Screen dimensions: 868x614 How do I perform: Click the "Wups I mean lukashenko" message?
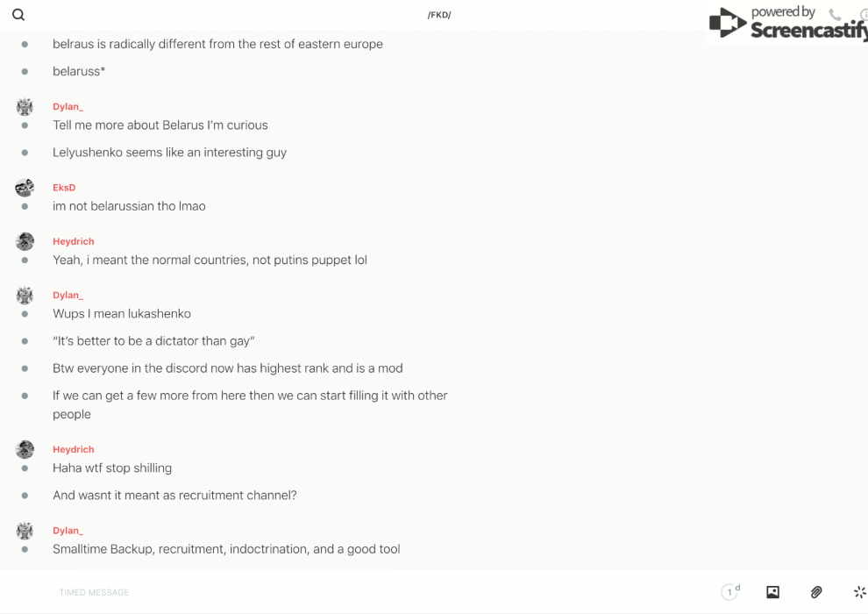tap(122, 313)
